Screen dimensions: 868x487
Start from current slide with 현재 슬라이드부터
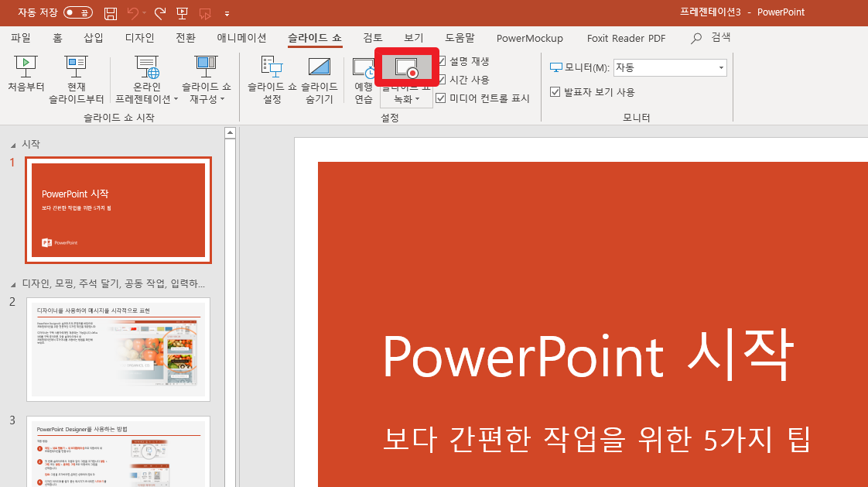(77, 80)
